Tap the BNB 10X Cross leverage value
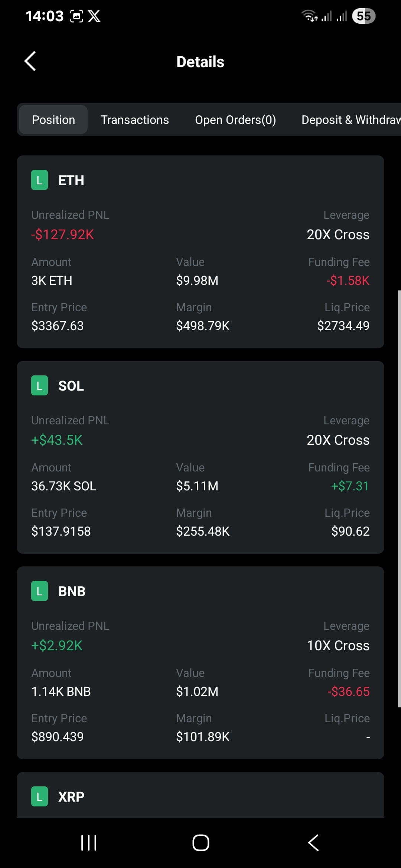Viewport: 401px width, 868px height. click(x=338, y=645)
